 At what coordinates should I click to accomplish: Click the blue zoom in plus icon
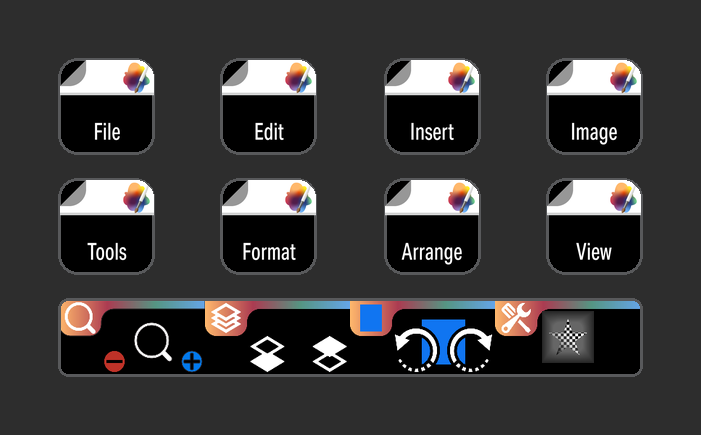192,362
